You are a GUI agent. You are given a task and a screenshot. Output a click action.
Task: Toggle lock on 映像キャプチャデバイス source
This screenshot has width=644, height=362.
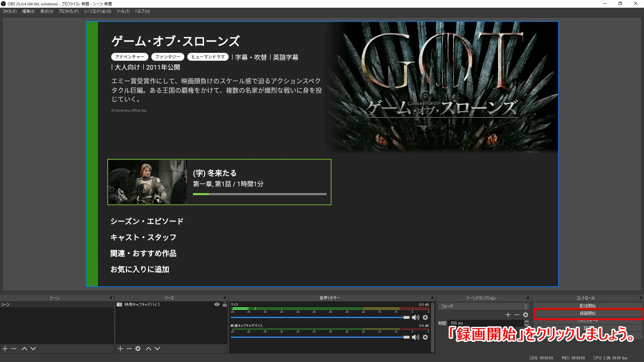225,304
